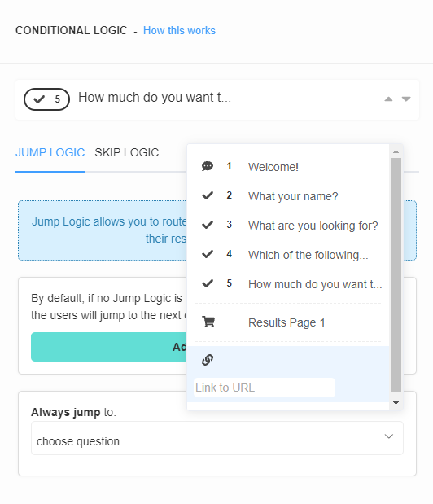Click the checkmark icon for question 3

coord(208,225)
